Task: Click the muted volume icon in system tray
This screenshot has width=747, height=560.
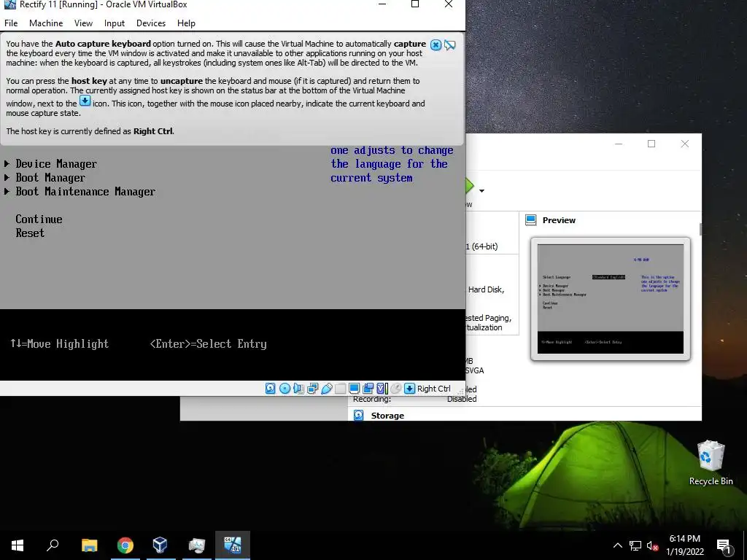Action: [652, 545]
